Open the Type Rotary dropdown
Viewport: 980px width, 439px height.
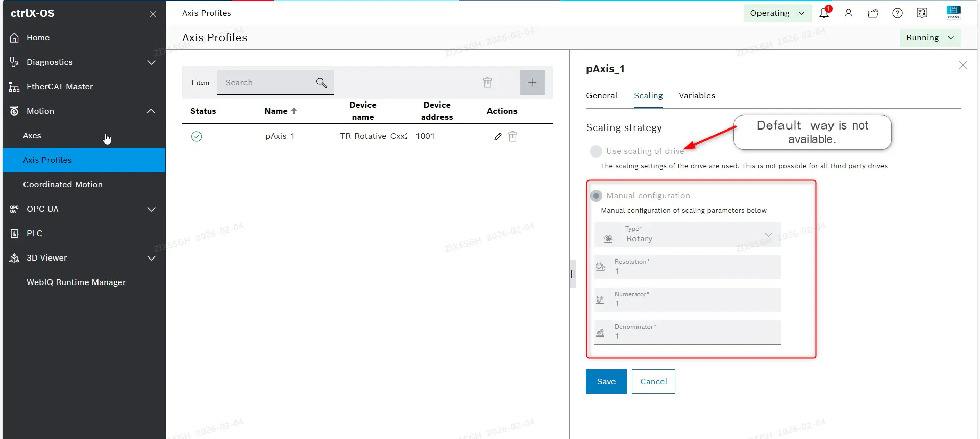point(687,235)
